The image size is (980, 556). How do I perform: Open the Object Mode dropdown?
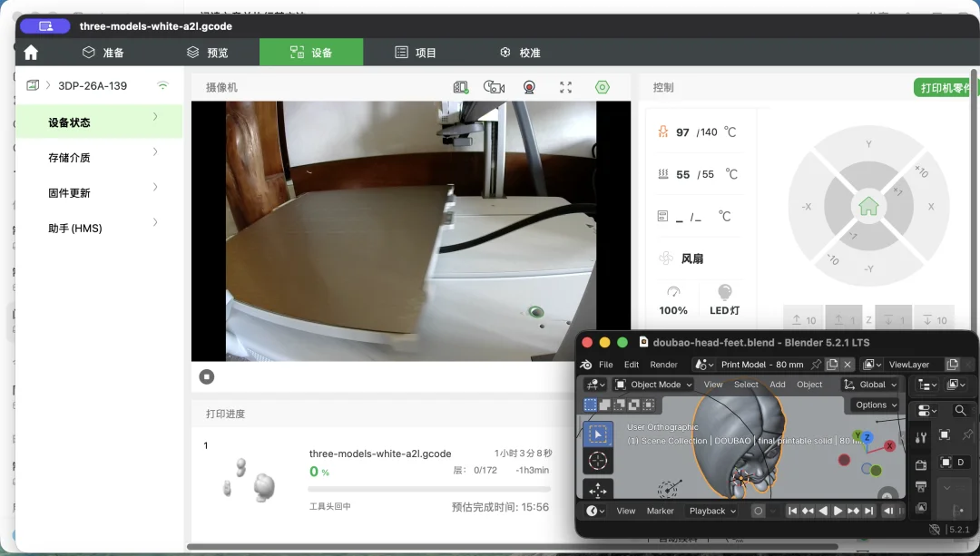652,385
